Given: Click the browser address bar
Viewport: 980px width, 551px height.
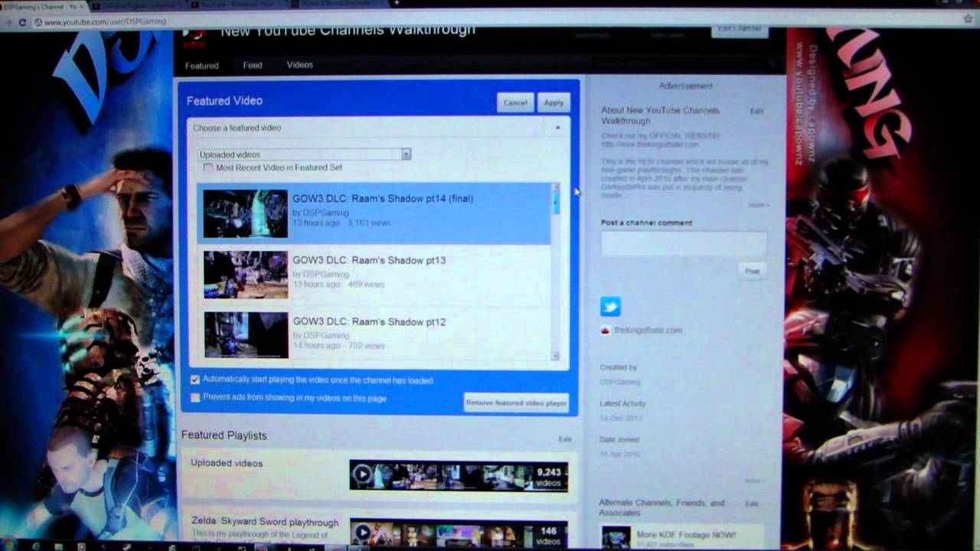Looking at the screenshot, I should click(x=490, y=21).
